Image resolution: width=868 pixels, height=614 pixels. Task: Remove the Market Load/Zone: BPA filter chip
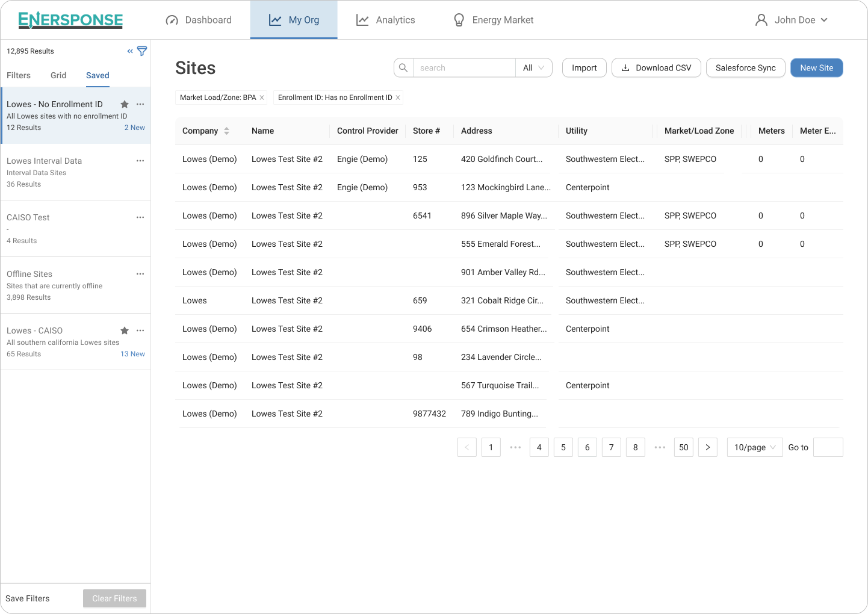(x=262, y=97)
